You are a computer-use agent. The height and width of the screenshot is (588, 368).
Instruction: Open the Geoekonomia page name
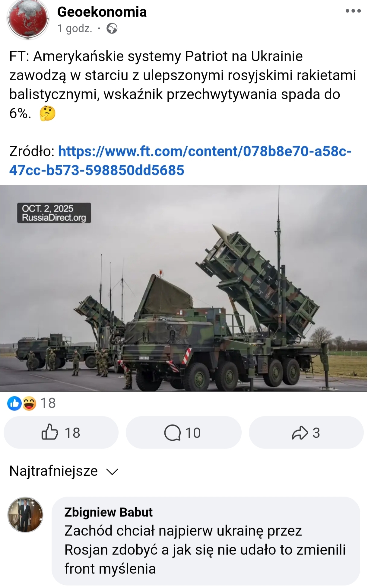[x=102, y=12]
